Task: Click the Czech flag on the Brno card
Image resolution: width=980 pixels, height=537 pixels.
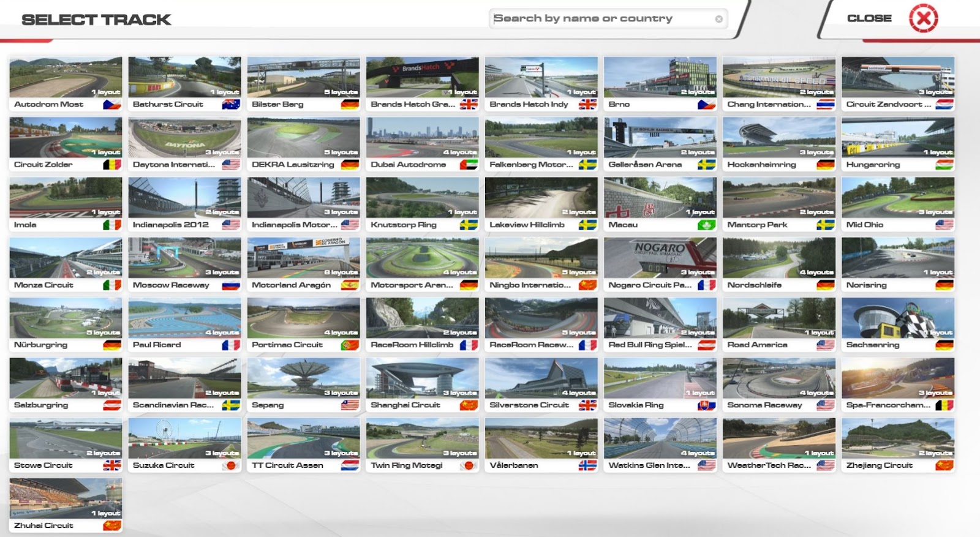Action: (706, 105)
